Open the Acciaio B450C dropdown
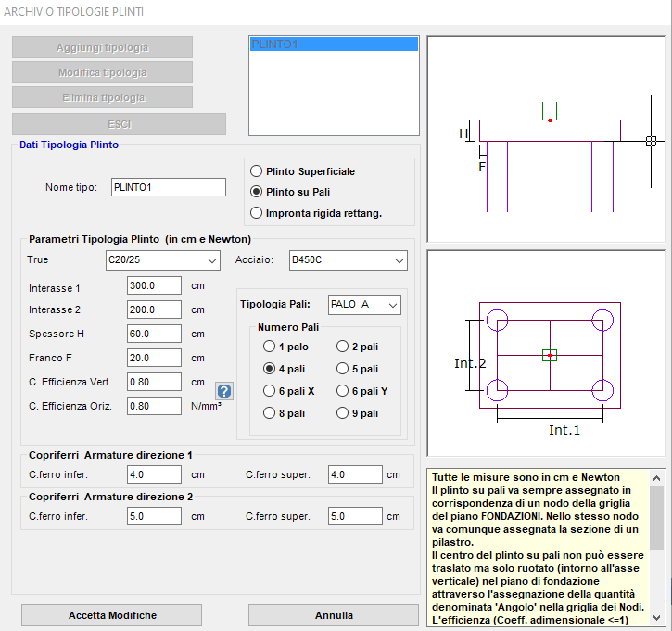 pyautogui.click(x=348, y=260)
